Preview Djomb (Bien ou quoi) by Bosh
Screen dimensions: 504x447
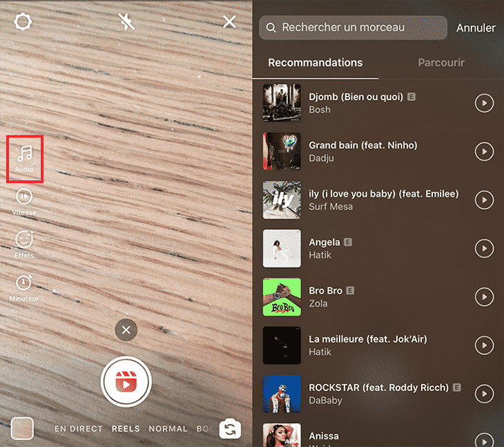[x=485, y=103]
